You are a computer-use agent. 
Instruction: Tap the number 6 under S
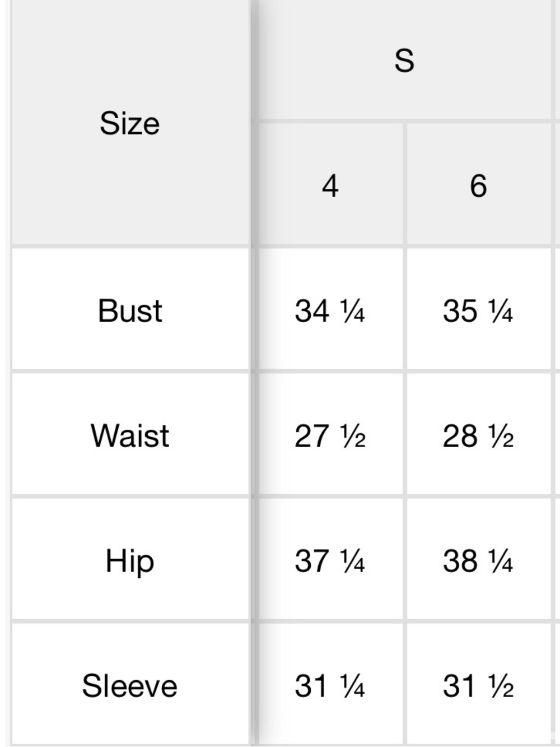(x=479, y=185)
